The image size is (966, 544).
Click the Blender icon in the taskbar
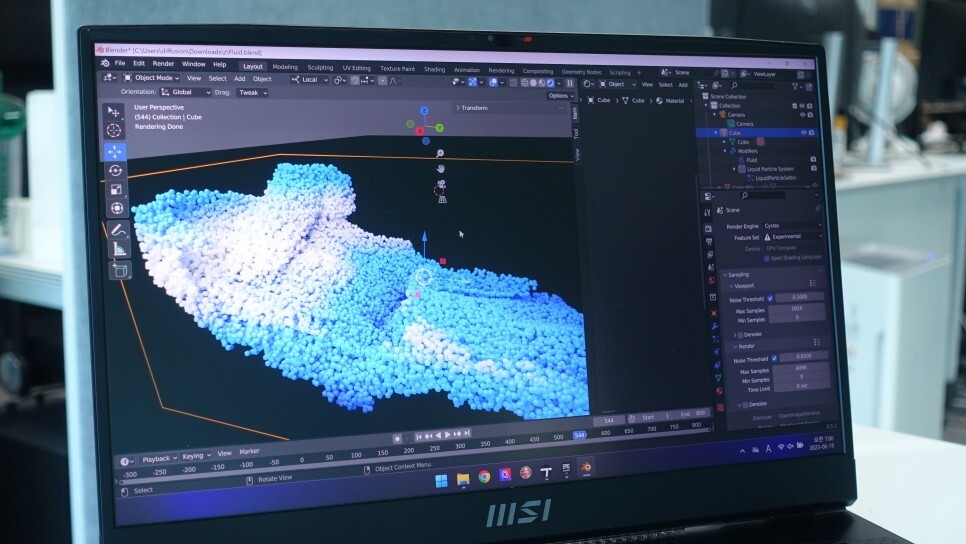point(586,468)
